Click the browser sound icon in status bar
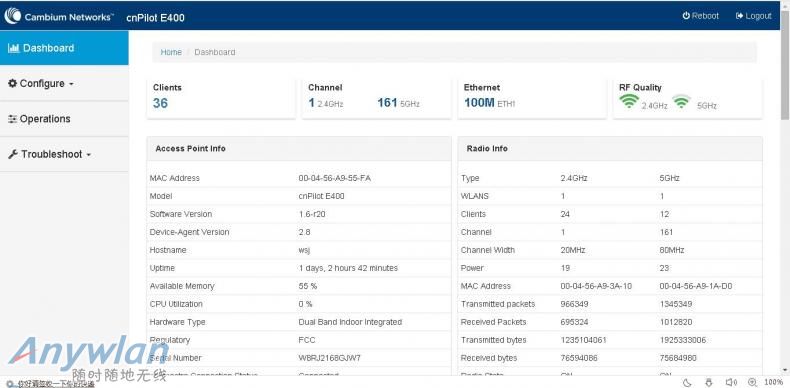 point(732,382)
